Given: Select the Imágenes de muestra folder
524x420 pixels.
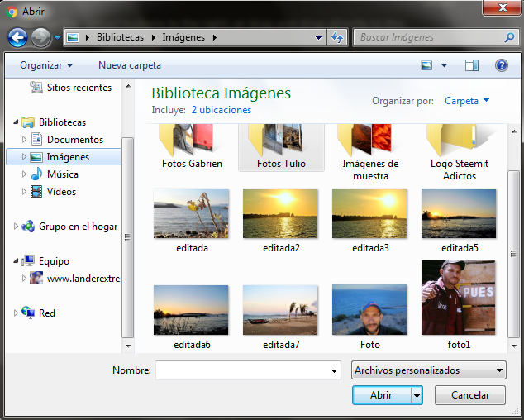Looking at the screenshot, I should [x=370, y=152].
